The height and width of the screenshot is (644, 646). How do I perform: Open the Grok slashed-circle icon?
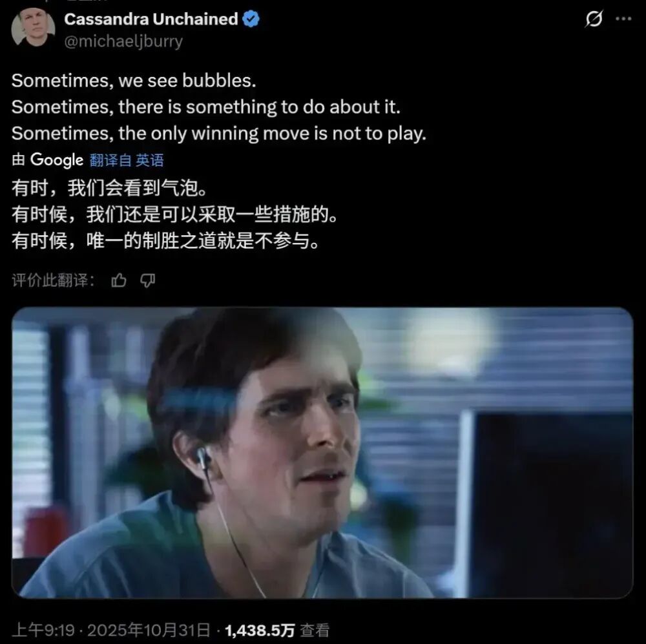[x=594, y=19]
